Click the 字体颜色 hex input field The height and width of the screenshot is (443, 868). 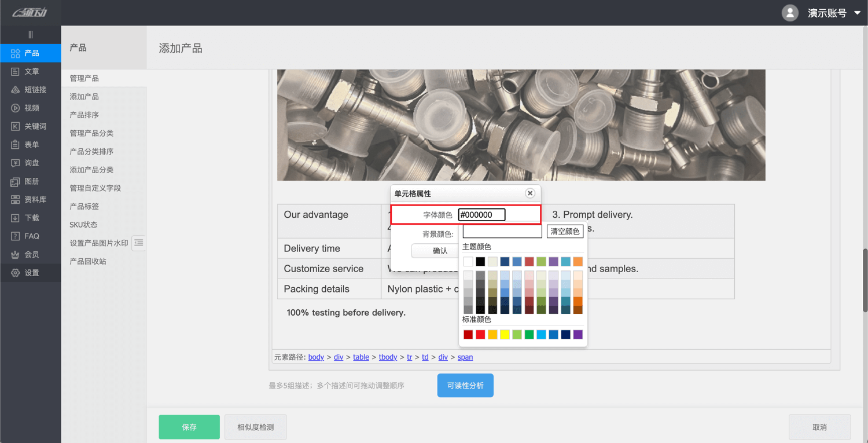[482, 215]
